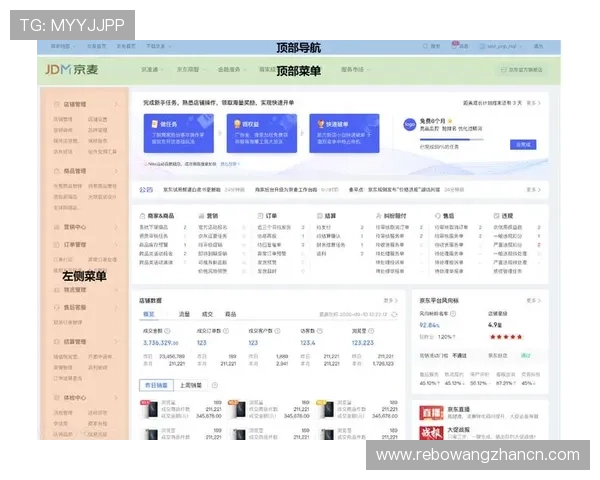Click 更多 link in 京东平台风向标 header

[x=533, y=300]
